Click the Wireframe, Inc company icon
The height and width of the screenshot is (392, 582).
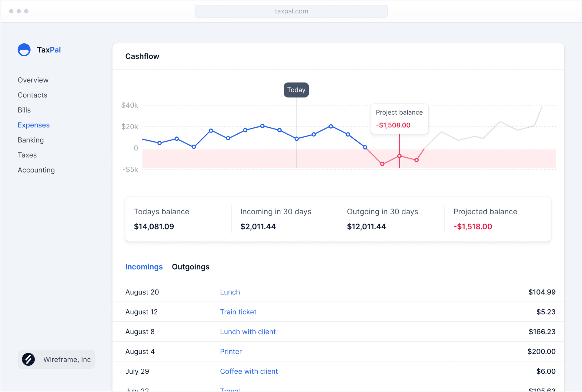[x=28, y=359]
